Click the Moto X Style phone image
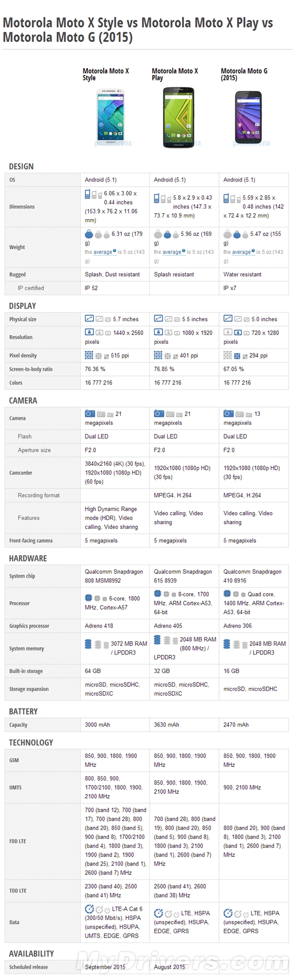This screenshot has width=296, height=980. pyautogui.click(x=111, y=115)
